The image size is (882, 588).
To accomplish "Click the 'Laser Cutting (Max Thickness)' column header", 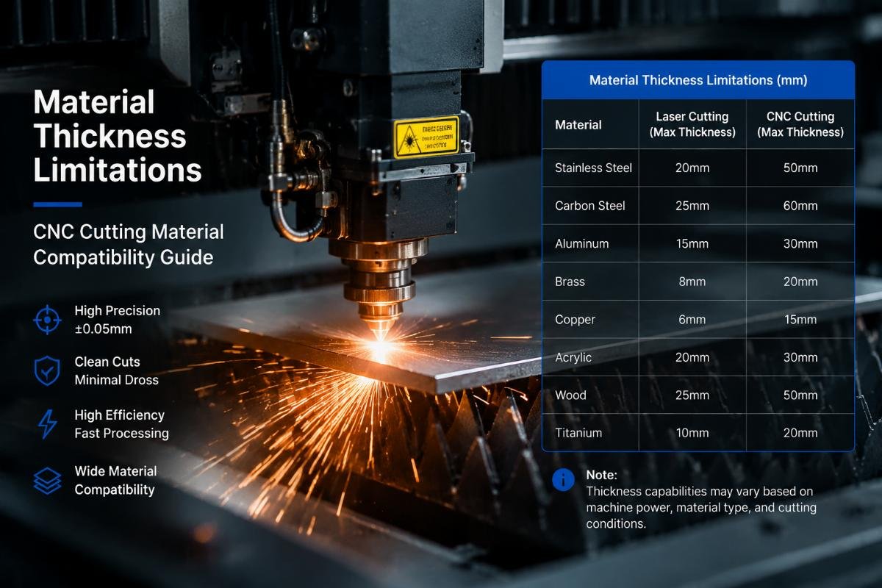I will coord(692,124).
